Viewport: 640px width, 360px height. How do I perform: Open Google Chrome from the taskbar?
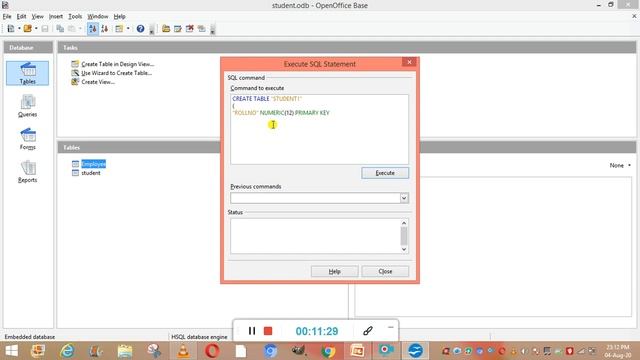[328, 351]
